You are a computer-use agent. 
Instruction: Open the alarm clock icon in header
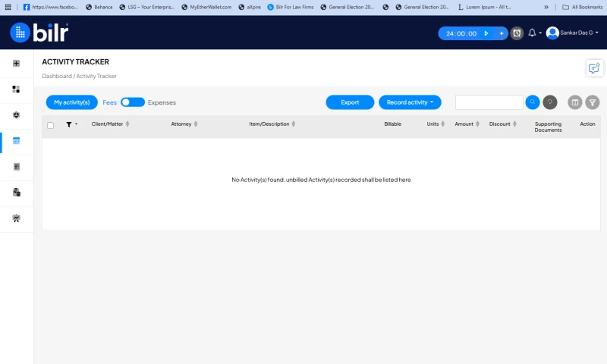coord(517,33)
